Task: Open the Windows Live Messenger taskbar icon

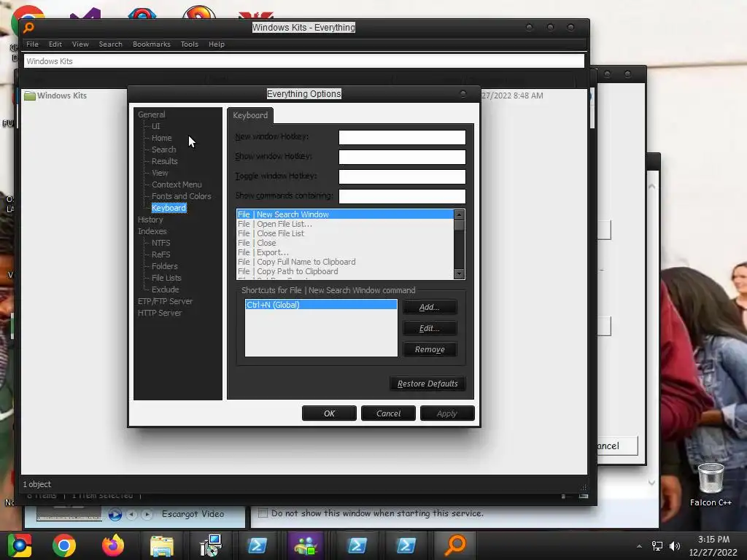Action: pyautogui.click(x=306, y=545)
